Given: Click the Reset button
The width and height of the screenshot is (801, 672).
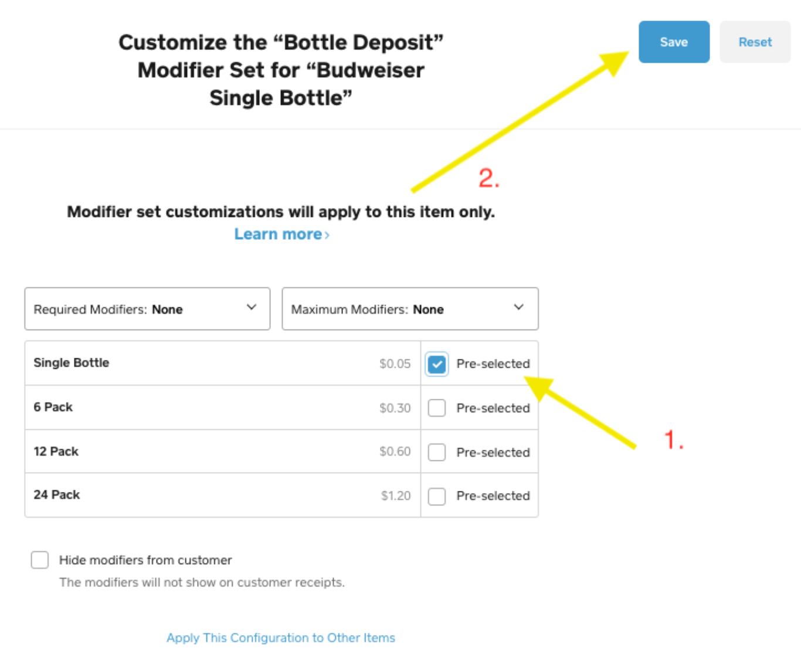Looking at the screenshot, I should [755, 42].
